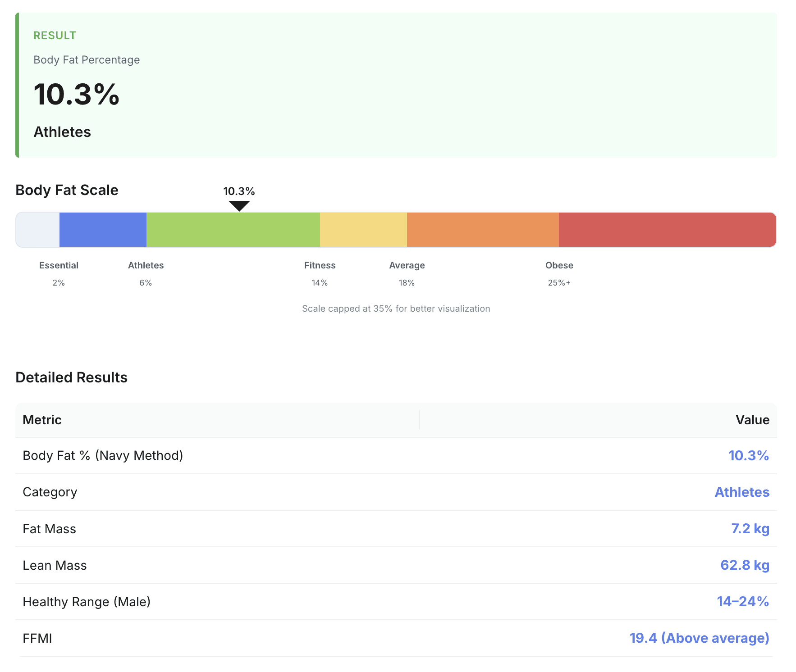Select the Lean Mass 62.8 kg value
The height and width of the screenshot is (672, 796).
pos(745,565)
